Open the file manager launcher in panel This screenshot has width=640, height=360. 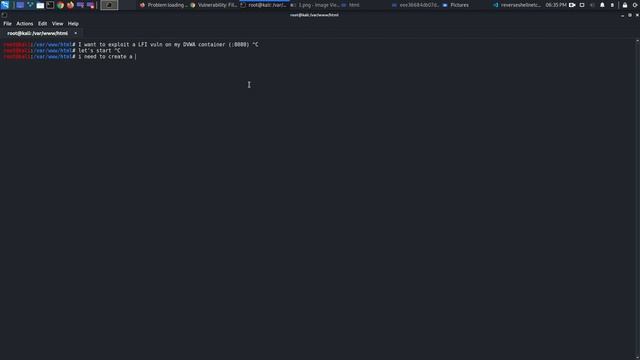tap(40, 5)
